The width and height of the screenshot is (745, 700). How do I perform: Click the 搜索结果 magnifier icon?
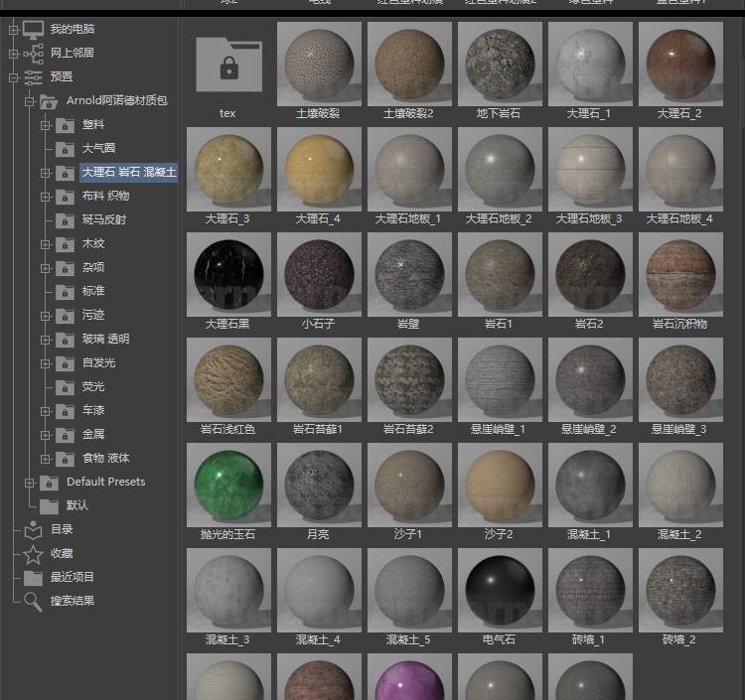33,602
